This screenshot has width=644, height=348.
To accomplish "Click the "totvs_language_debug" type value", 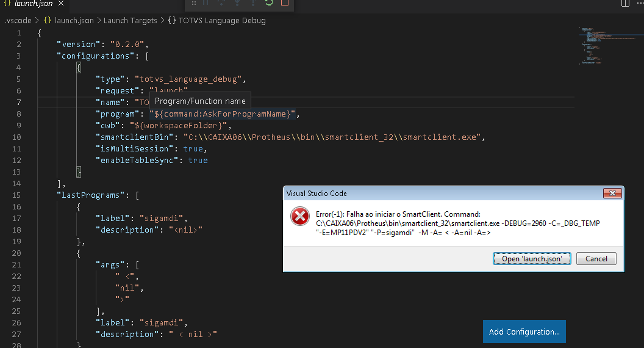I will tap(188, 79).
